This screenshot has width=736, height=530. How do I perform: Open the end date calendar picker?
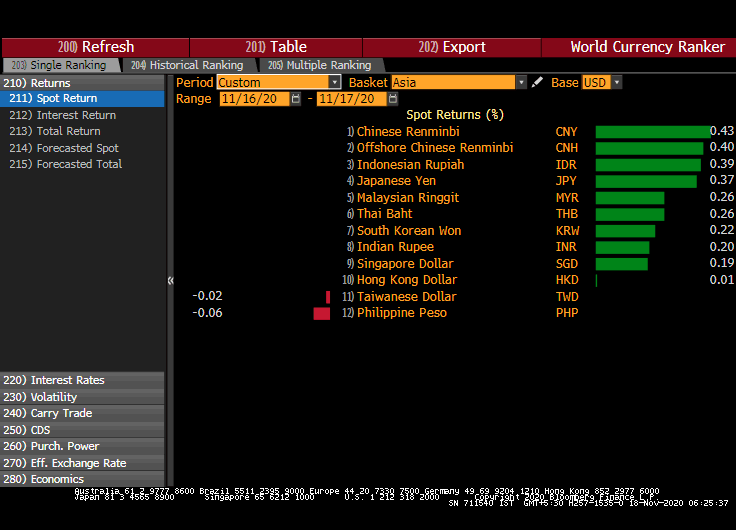pos(392,99)
